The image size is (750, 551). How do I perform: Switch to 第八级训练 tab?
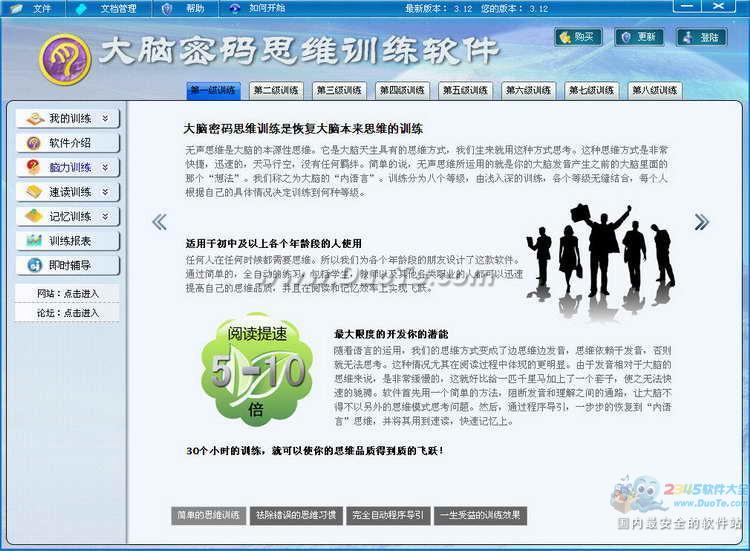point(655,91)
